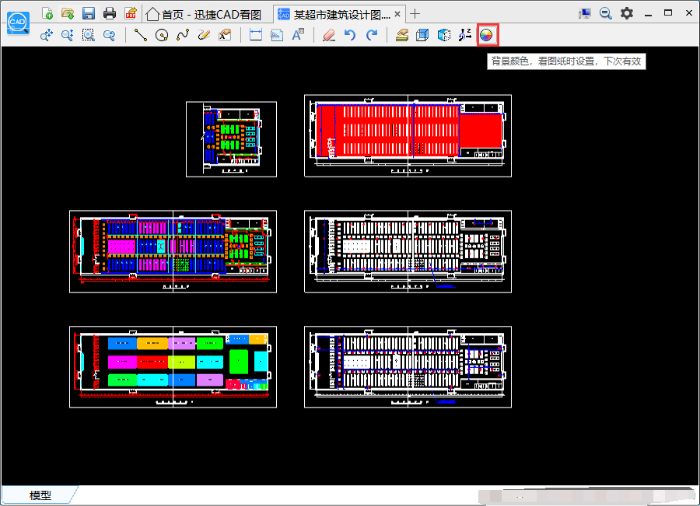The height and width of the screenshot is (506, 700).
Task: Create a new file with the new-document icon
Action: pos(47,14)
